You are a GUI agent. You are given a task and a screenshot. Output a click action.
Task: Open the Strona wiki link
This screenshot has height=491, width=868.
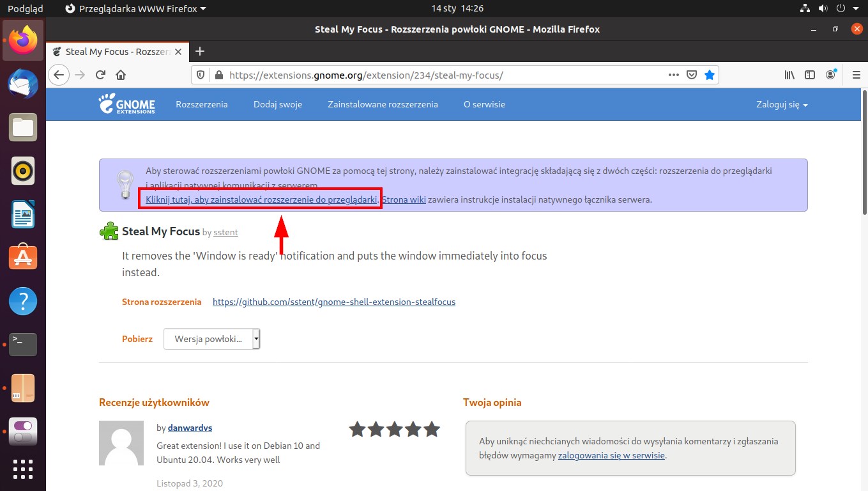[x=404, y=199]
